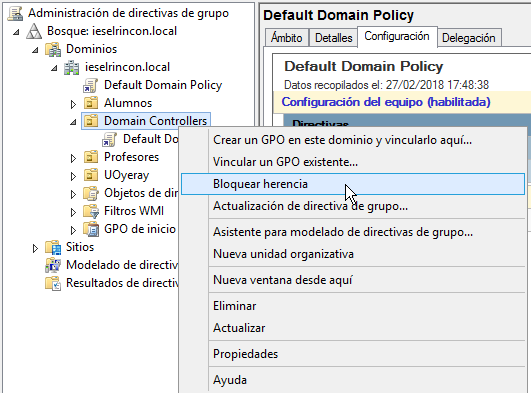Screen dimensions: 531x393
Task: Open Propiedades from context menu
Action: pos(353,354)
